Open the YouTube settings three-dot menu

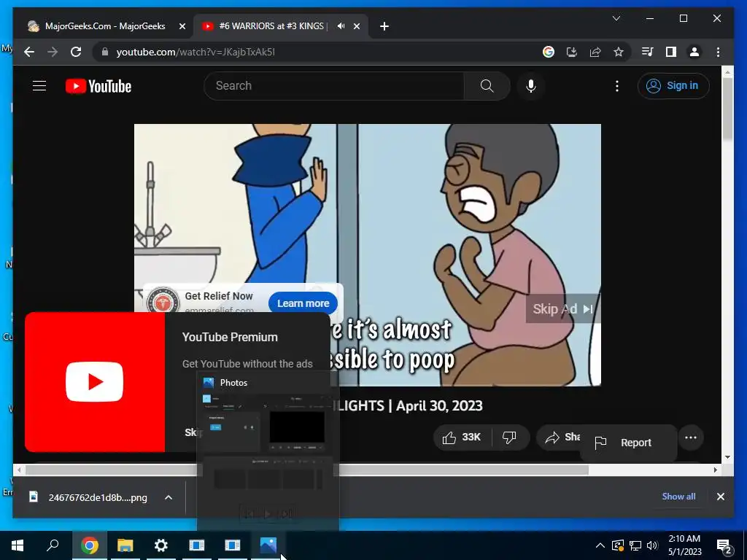pyautogui.click(x=617, y=86)
